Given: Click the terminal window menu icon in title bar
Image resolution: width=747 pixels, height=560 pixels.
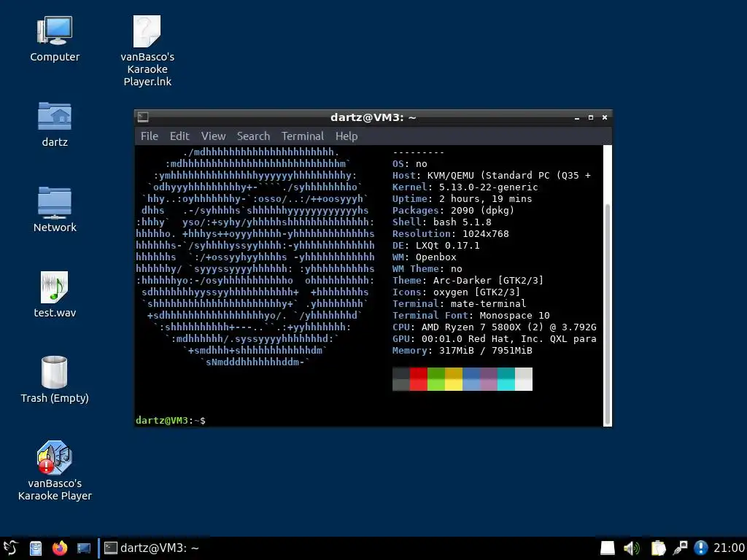Looking at the screenshot, I should (143, 117).
